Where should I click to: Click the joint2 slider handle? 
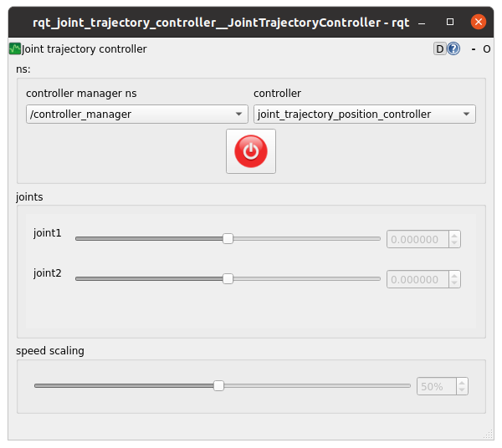(x=228, y=278)
